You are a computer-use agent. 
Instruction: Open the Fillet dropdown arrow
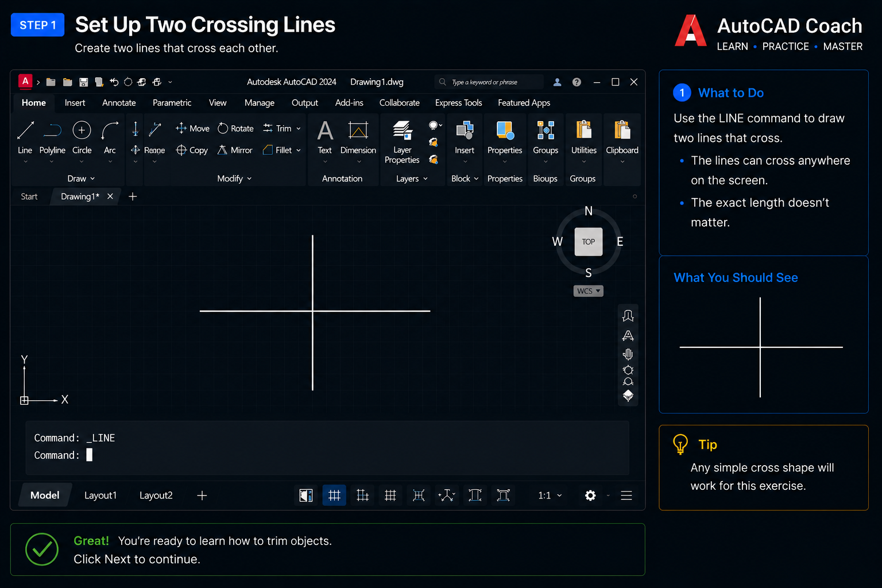click(299, 150)
